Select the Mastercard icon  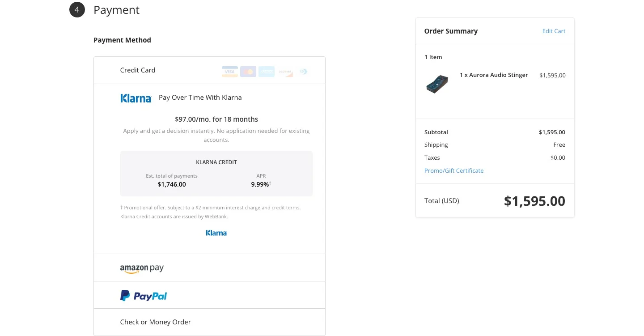tap(248, 72)
